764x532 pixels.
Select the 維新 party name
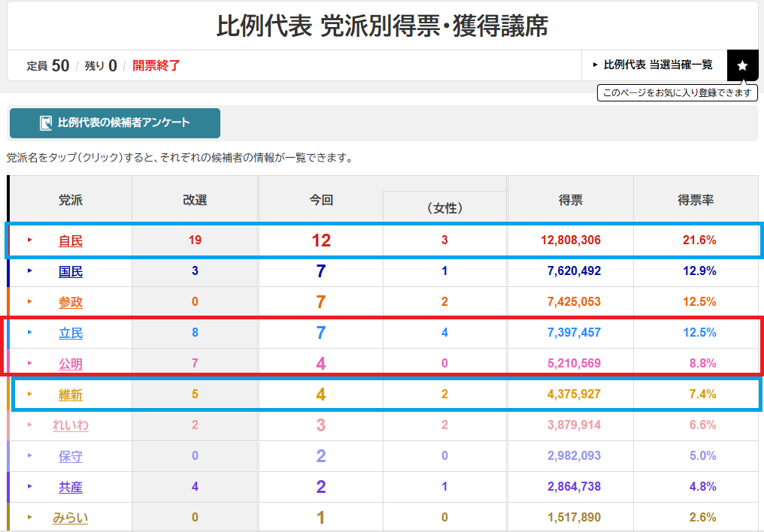pyautogui.click(x=71, y=394)
